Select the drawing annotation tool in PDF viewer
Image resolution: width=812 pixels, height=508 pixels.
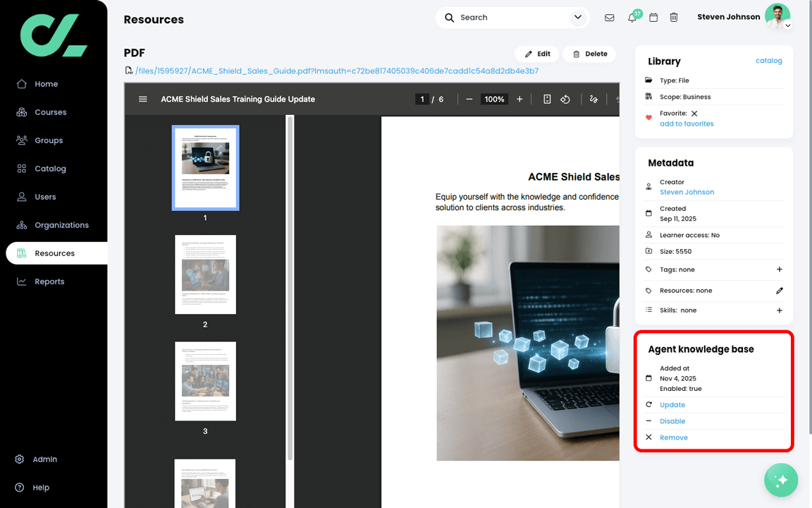click(593, 99)
